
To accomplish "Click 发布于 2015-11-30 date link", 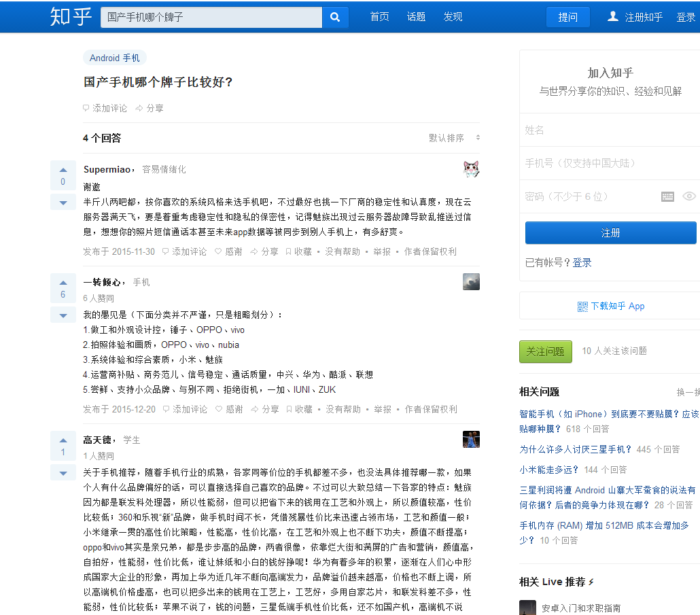I will (119, 251).
